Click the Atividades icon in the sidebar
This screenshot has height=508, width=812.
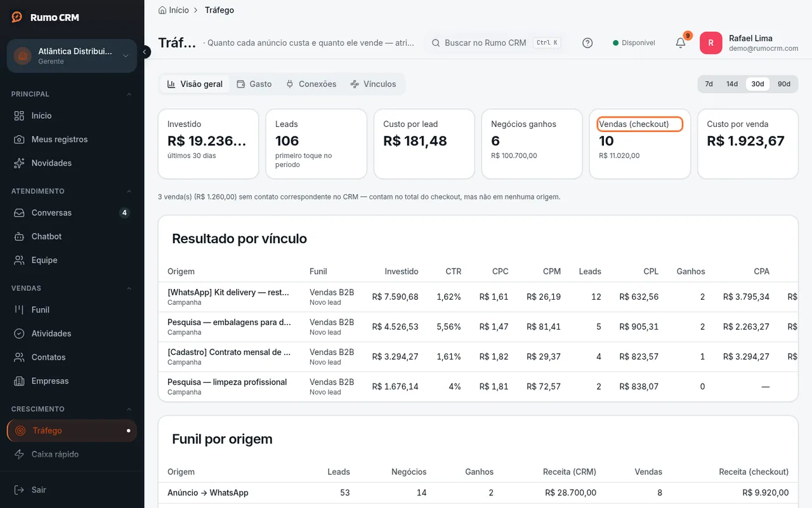(x=20, y=333)
